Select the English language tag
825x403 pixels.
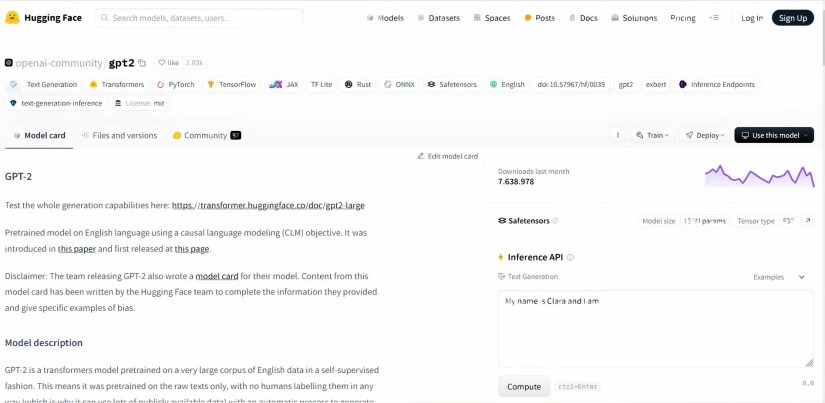507,84
